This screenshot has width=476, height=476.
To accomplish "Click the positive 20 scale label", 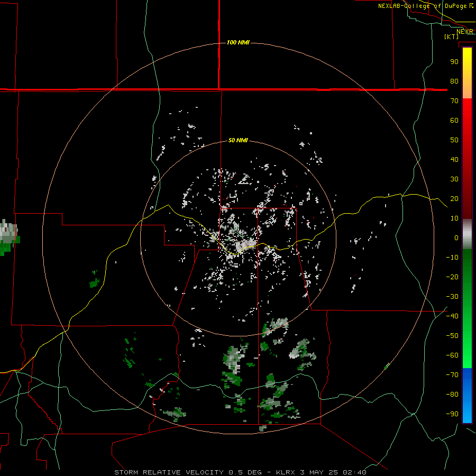I will pos(454,199).
